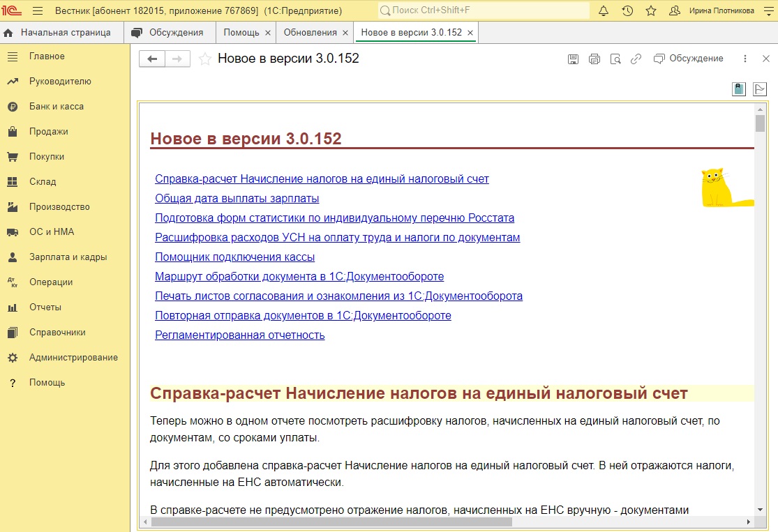Open Производство section

[65, 207]
